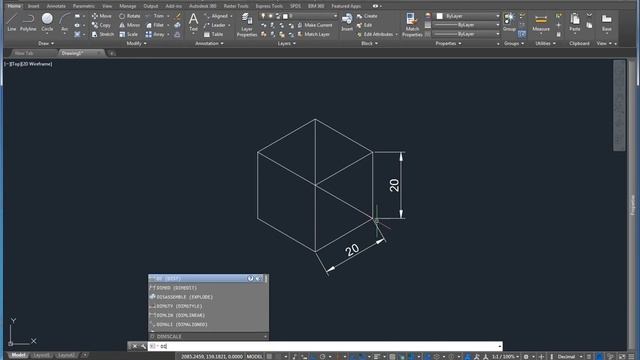The height and width of the screenshot is (360, 640).
Task: Open the lineweight ByLayer dropdown
Action: [x=467, y=25]
